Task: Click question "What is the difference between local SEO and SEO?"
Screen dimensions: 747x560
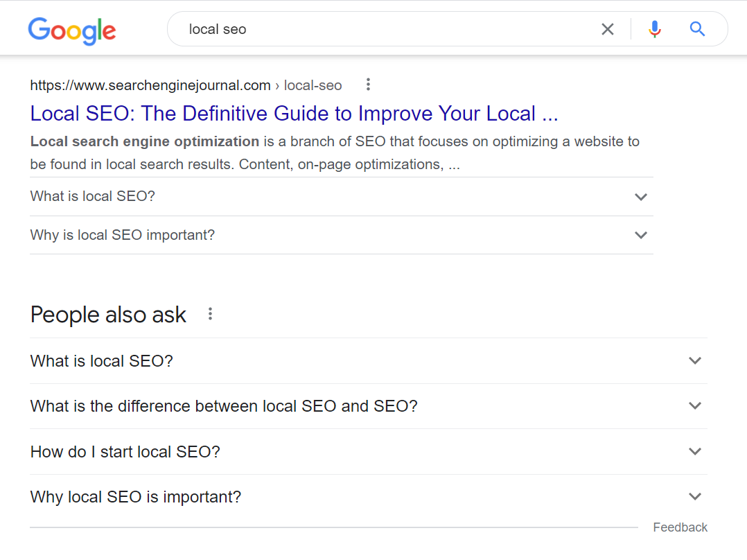Action: (224, 406)
